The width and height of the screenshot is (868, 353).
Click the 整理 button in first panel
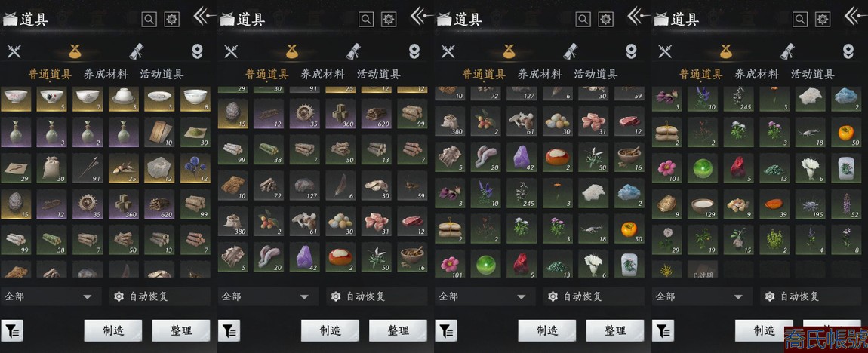click(181, 331)
